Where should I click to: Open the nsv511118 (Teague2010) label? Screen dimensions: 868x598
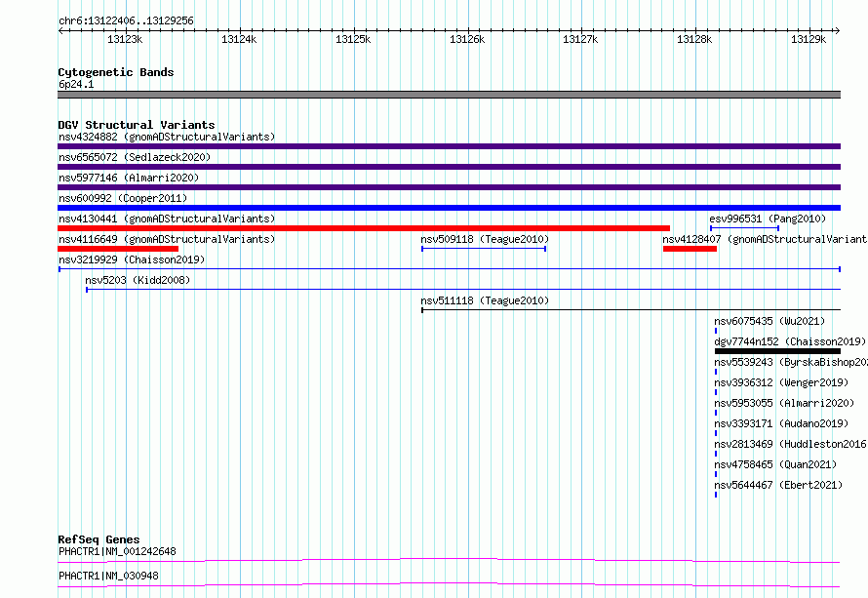(485, 300)
